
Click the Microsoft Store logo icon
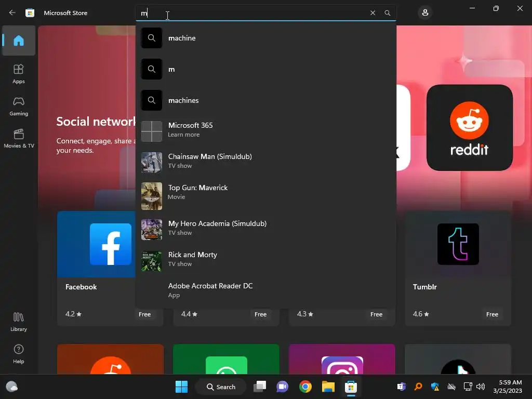tap(30, 13)
